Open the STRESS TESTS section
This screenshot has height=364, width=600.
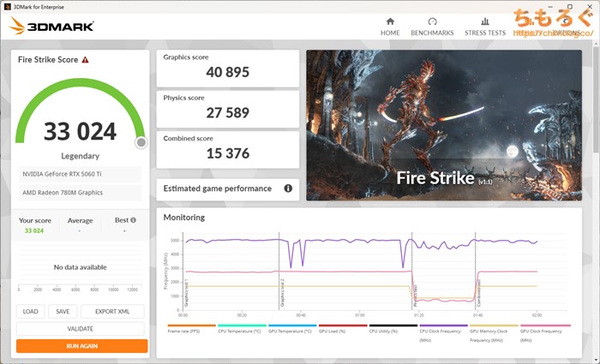(x=485, y=27)
